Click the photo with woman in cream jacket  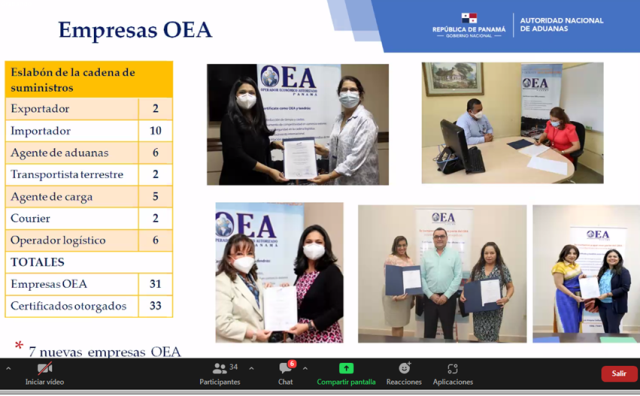pos(279,272)
